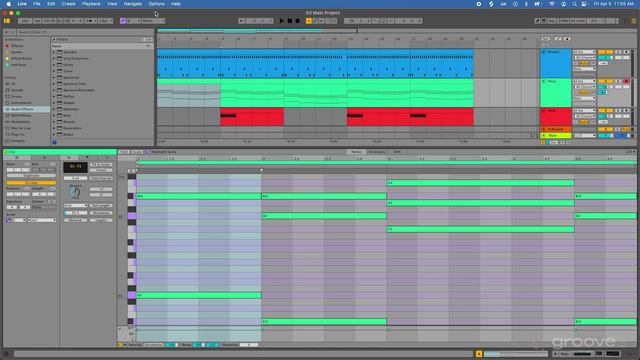Stop playback with the transport Stop button
Viewport: 640px width, 360px height.
pyautogui.click(x=290, y=21)
